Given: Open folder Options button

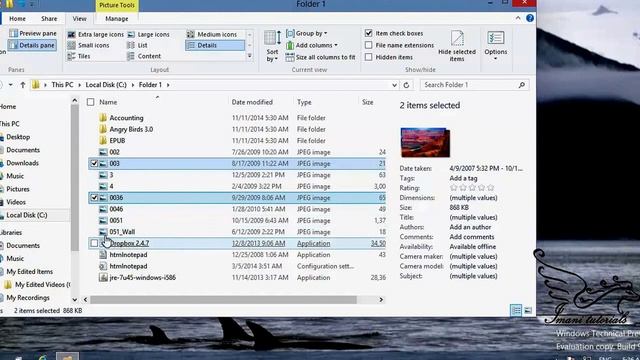Looking at the screenshot, I should 496,46.
